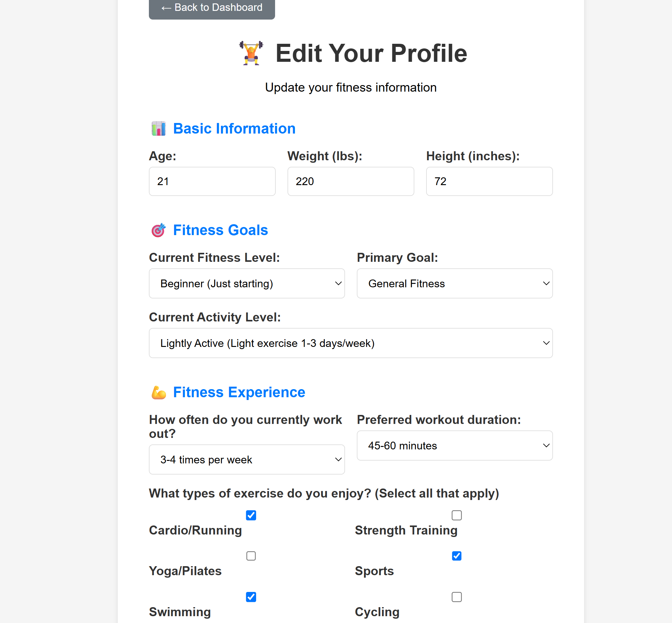Click the bar chart icon beside Basic Information
Image resolution: width=672 pixels, height=623 pixels.
pos(159,129)
